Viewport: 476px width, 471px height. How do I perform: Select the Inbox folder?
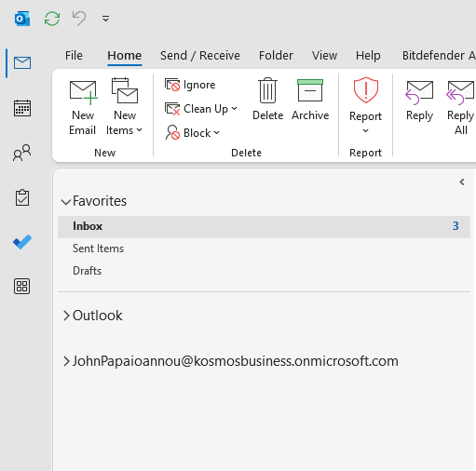264,227
